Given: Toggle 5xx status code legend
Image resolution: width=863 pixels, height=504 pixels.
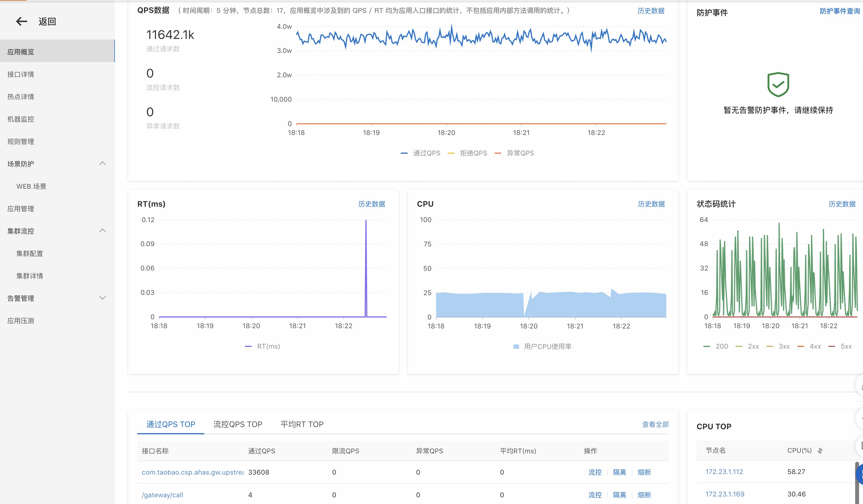Looking at the screenshot, I should click(x=840, y=346).
